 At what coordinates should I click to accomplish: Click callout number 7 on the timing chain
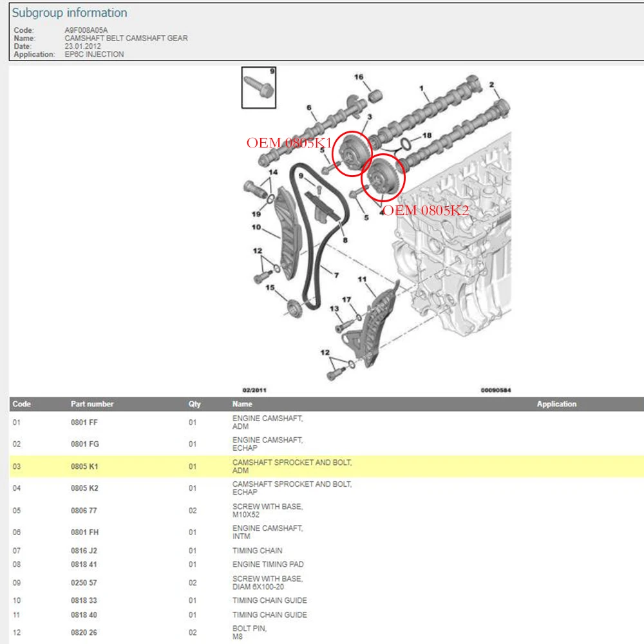coord(336,275)
